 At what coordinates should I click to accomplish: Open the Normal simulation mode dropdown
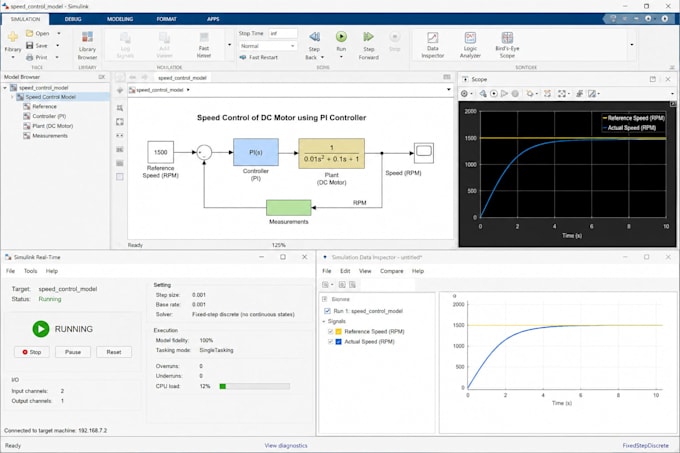pyautogui.click(x=268, y=46)
